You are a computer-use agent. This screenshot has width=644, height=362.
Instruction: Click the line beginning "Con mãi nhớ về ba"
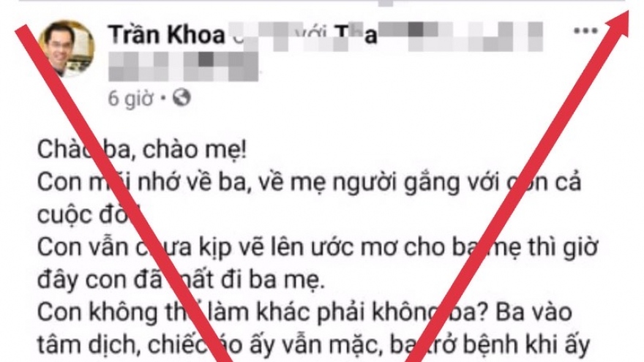tap(310, 182)
